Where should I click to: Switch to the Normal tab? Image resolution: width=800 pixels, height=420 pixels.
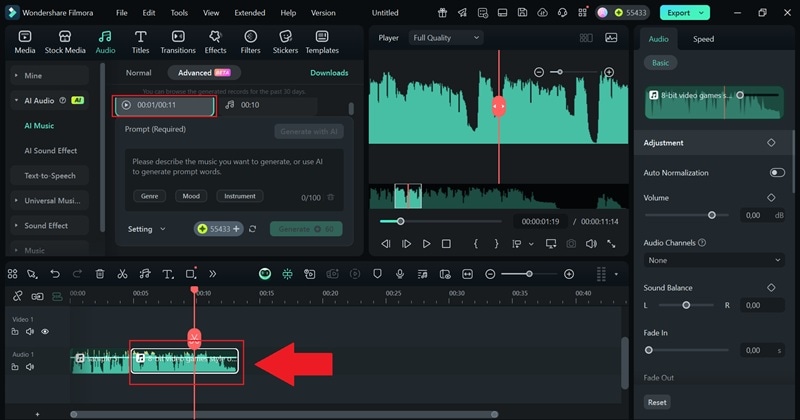pyautogui.click(x=138, y=73)
